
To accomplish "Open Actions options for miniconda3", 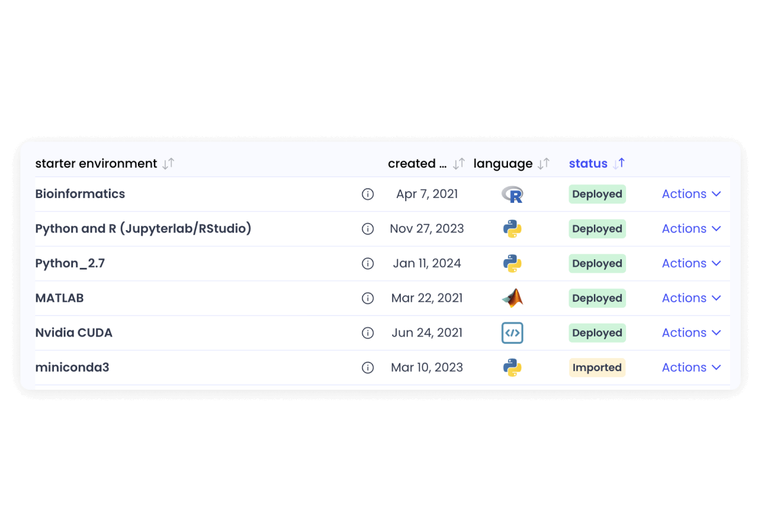I will pos(691,367).
